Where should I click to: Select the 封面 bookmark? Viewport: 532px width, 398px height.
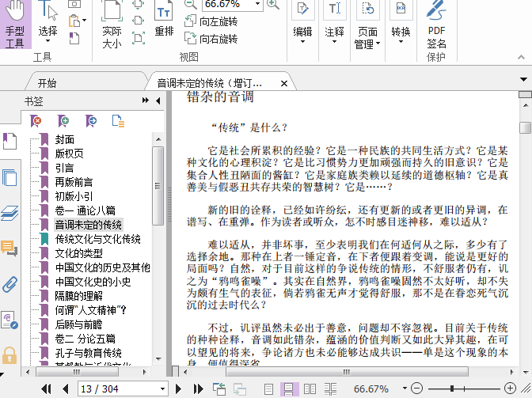coord(64,139)
